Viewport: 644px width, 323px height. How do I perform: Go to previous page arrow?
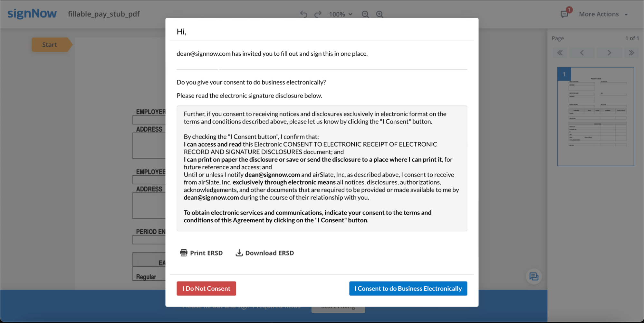tap(582, 53)
